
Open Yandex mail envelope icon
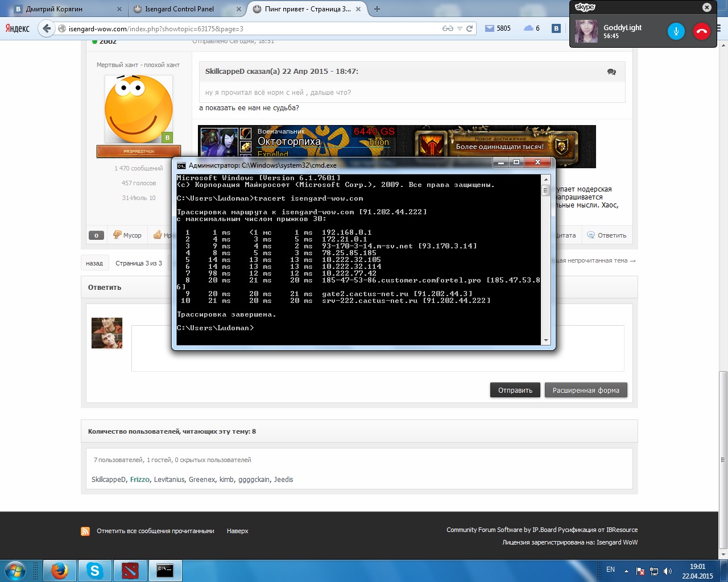(489, 28)
